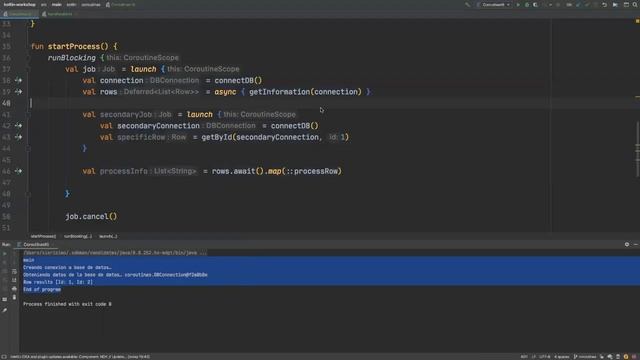Click the suspend-call gutter icon on line 39
The image size is (640, 360).
coord(18,92)
